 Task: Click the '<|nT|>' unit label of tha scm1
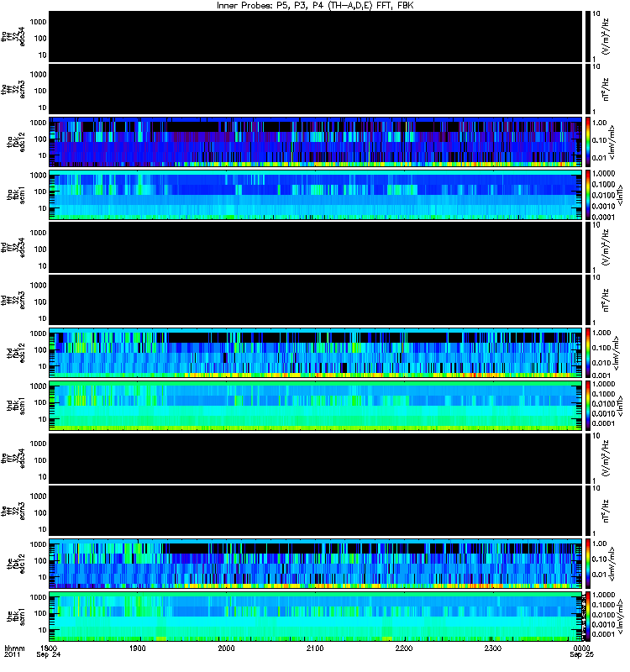point(620,195)
